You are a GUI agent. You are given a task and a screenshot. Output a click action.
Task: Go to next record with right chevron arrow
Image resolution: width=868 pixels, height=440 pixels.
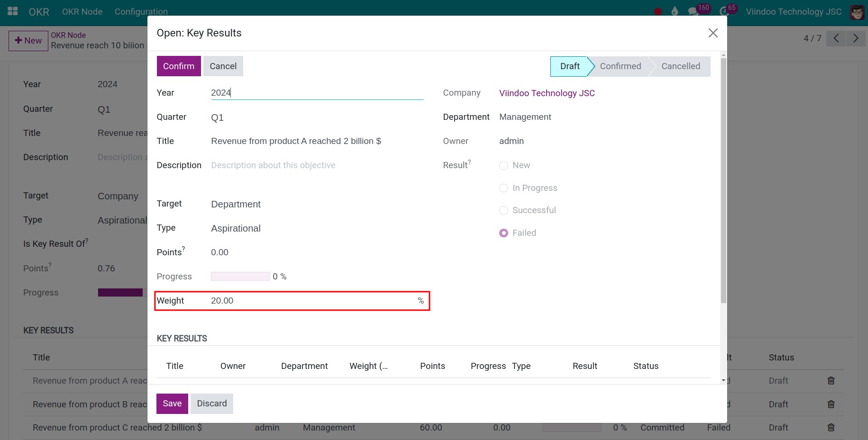tap(855, 38)
